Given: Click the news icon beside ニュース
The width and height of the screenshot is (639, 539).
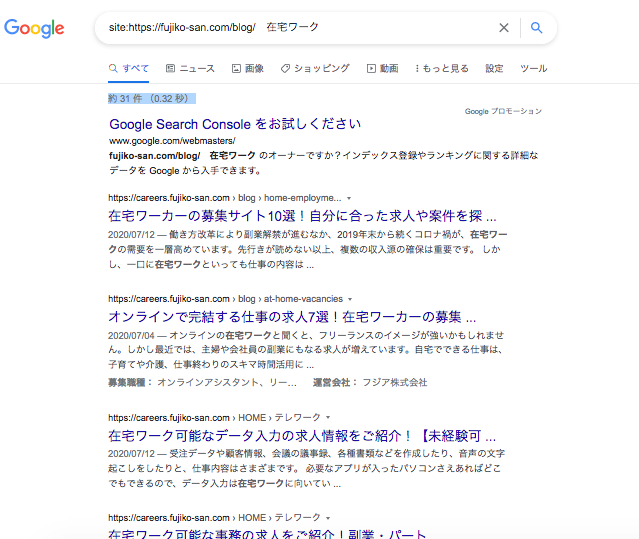Looking at the screenshot, I should [170, 68].
